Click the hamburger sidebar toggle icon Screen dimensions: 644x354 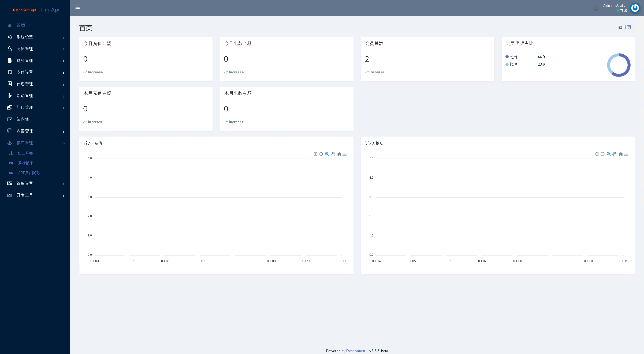coord(77,7)
